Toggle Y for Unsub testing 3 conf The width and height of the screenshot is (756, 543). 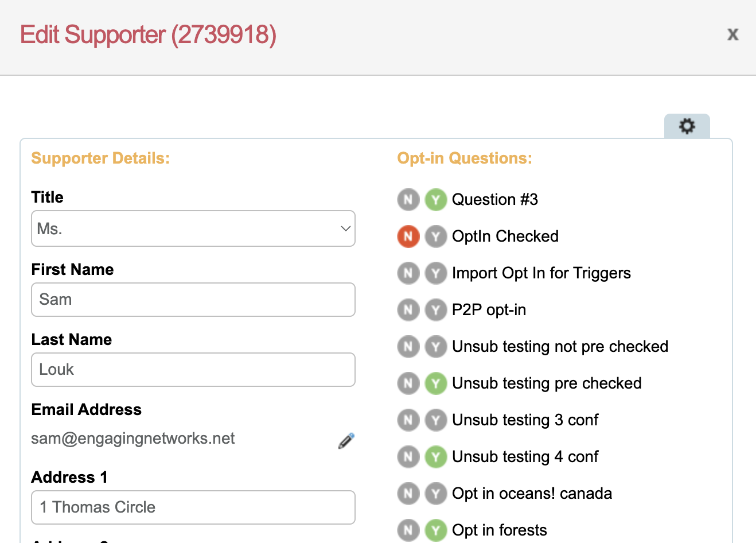point(436,420)
